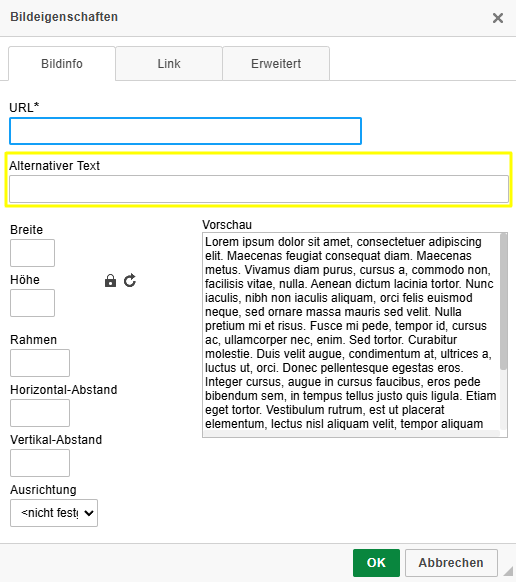
Task: Confirm with the green OK button
Action: tap(376, 563)
